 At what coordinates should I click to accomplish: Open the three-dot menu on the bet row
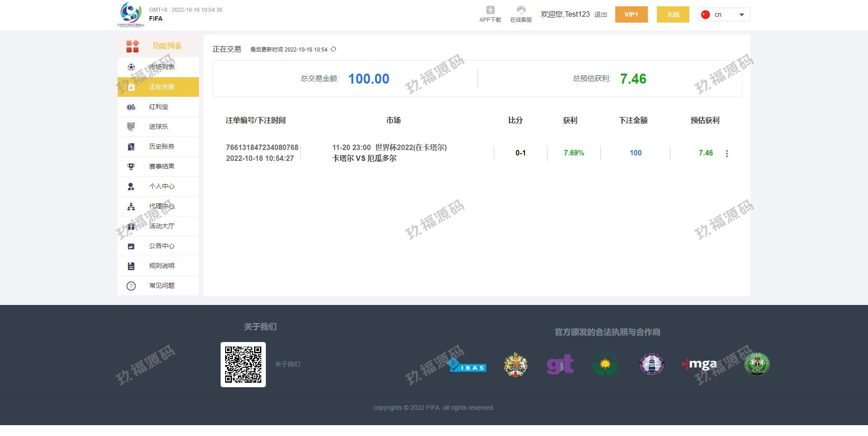coord(726,154)
